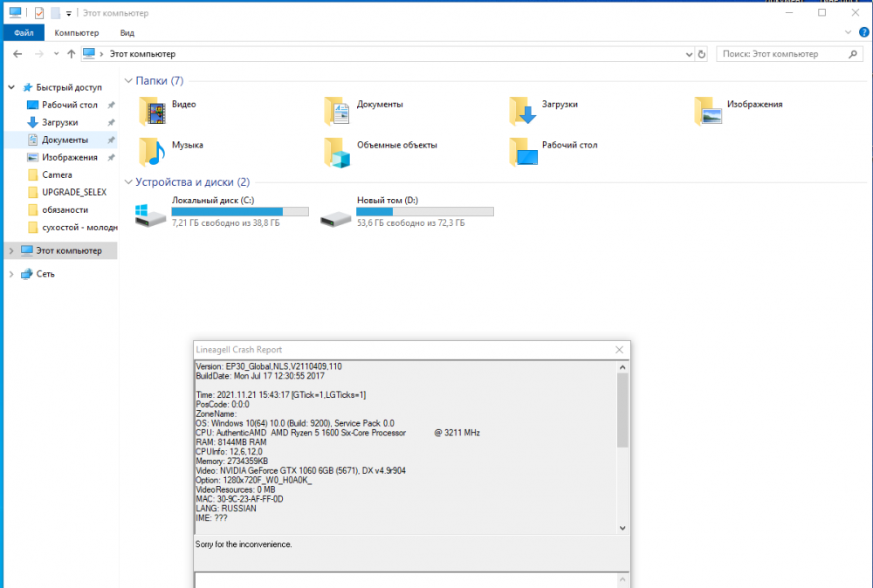The image size is (873, 588).
Task: Switch to the Вид ribbon tab
Action: coord(127,32)
